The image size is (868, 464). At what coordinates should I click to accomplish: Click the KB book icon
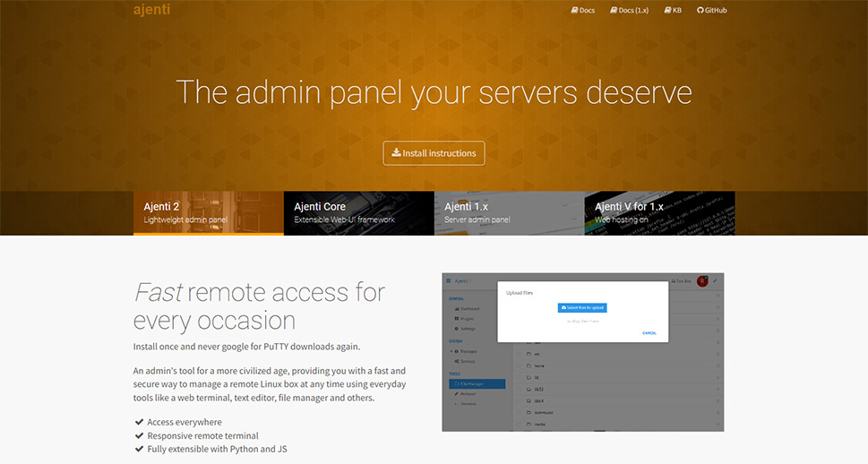pos(667,11)
